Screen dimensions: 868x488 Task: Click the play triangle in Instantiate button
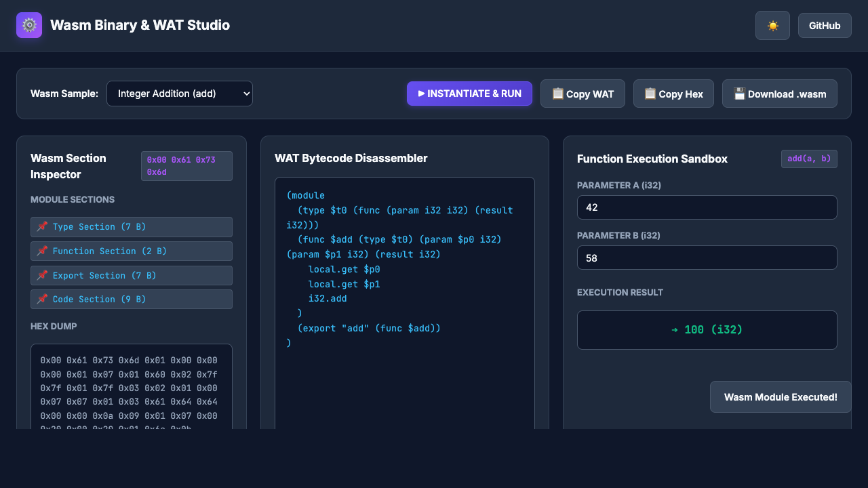click(421, 94)
